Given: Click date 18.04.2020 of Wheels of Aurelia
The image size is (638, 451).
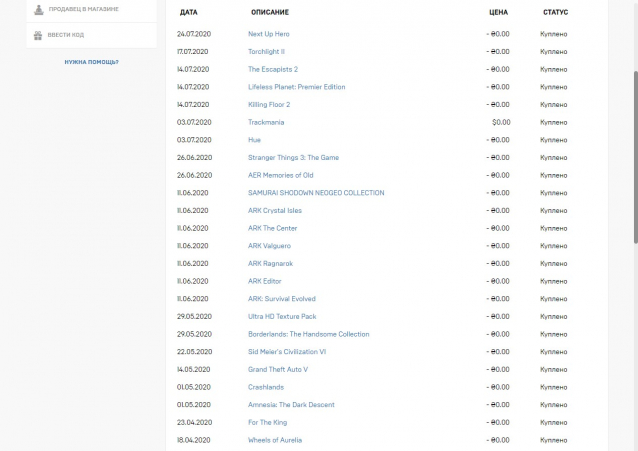Looking at the screenshot, I should click(193, 440).
